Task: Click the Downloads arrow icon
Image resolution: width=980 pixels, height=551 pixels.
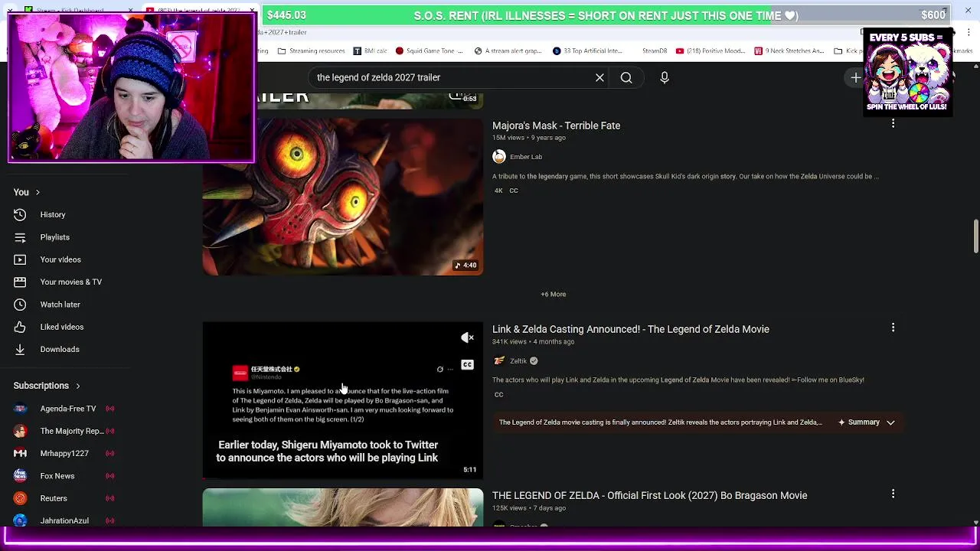Action: tap(20, 349)
